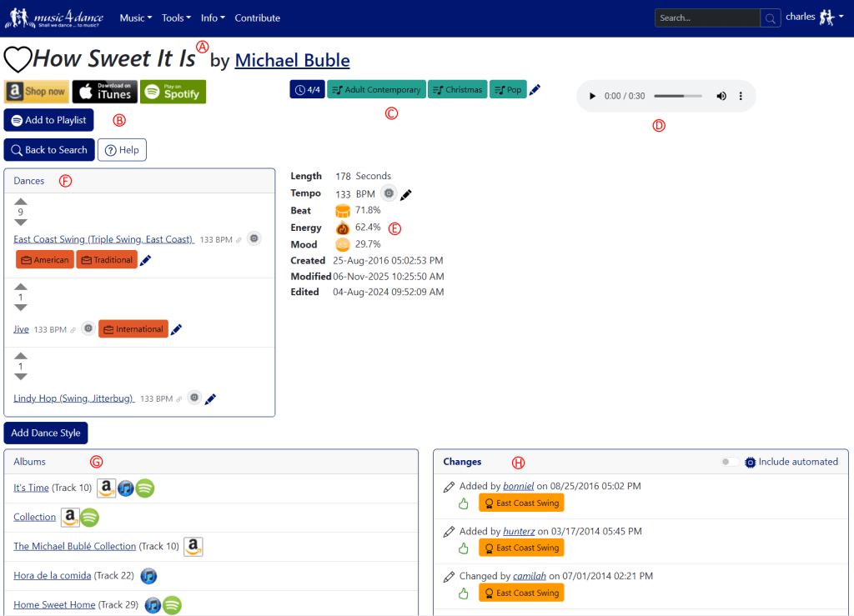The width and height of the screenshot is (854, 616).
Task: Open audio player more options menu
Action: pyautogui.click(x=741, y=96)
